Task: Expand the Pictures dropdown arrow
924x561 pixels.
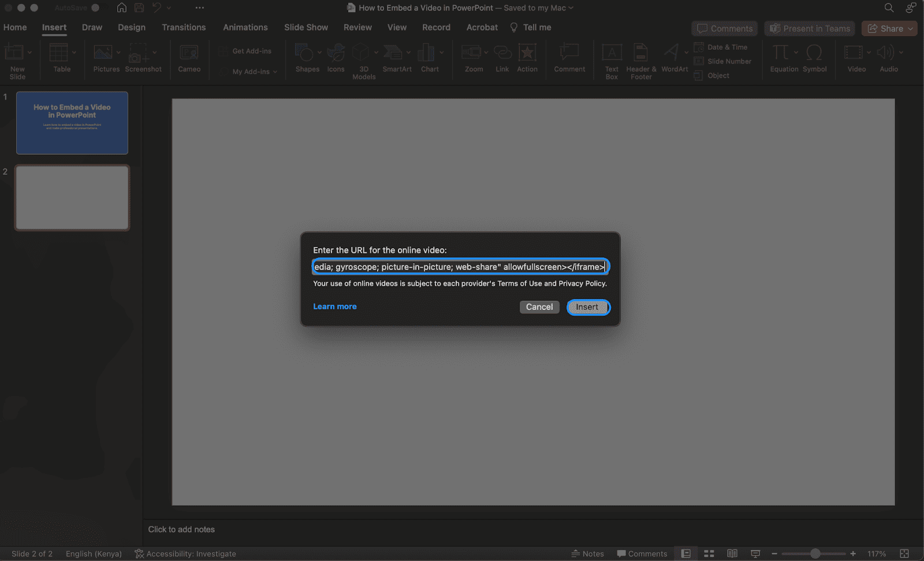Action: (x=118, y=53)
